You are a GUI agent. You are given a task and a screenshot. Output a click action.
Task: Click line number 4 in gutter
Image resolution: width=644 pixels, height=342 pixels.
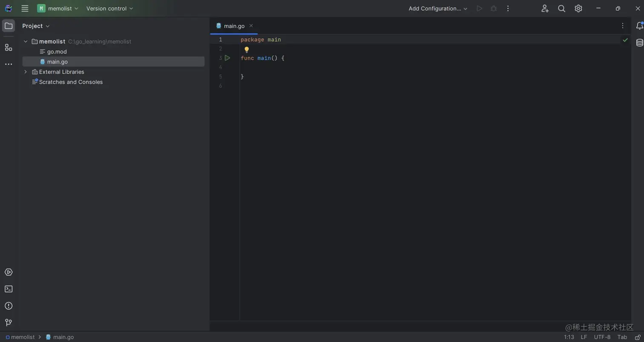click(x=220, y=67)
